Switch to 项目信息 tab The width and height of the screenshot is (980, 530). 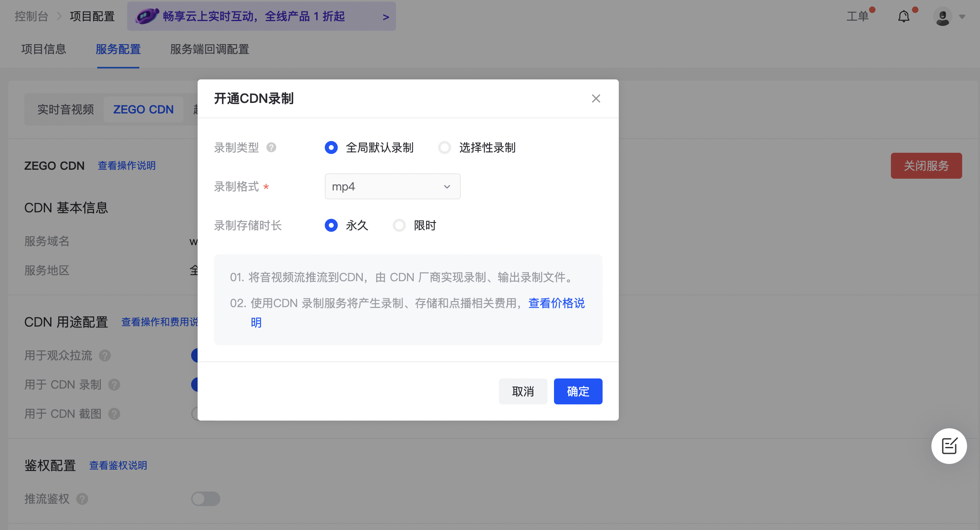[44, 49]
